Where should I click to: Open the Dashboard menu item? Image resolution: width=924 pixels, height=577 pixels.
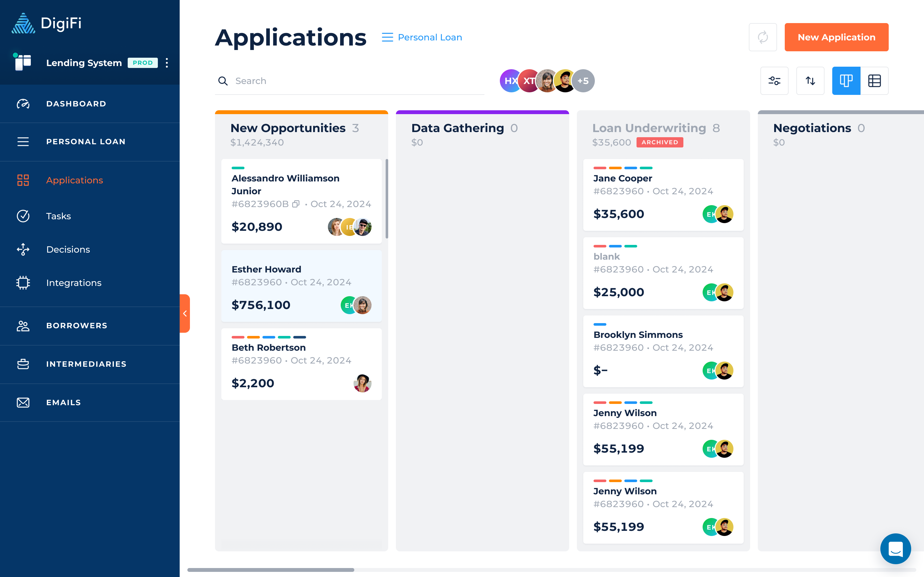tap(76, 104)
